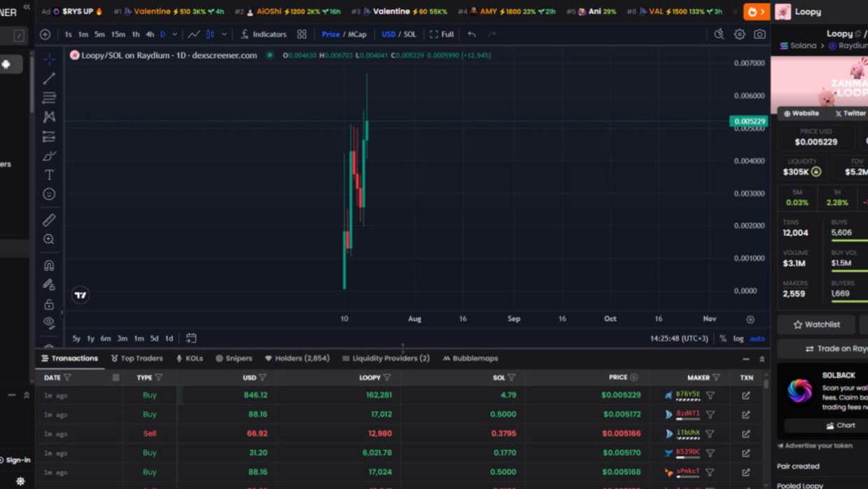The width and height of the screenshot is (868, 489).
Task: Open the emoji icons tool
Action: point(49,194)
